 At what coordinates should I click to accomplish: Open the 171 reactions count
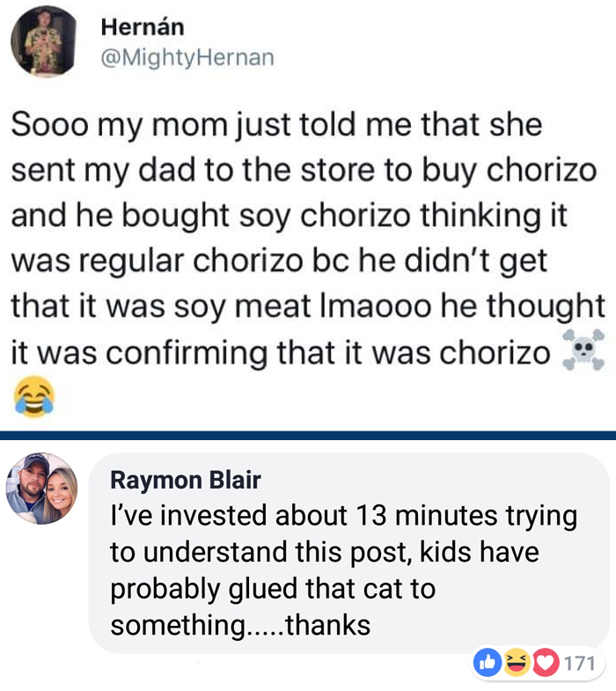coord(579,663)
